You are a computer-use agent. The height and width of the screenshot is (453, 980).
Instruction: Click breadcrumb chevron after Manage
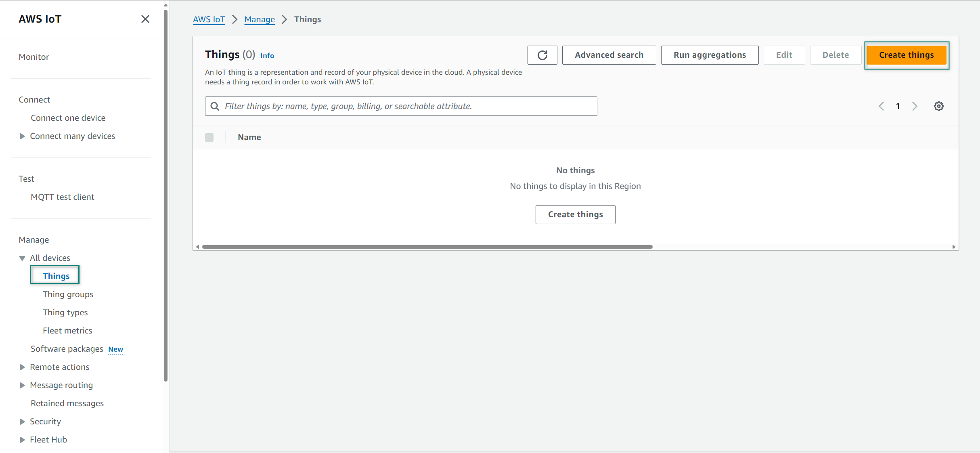[285, 19]
